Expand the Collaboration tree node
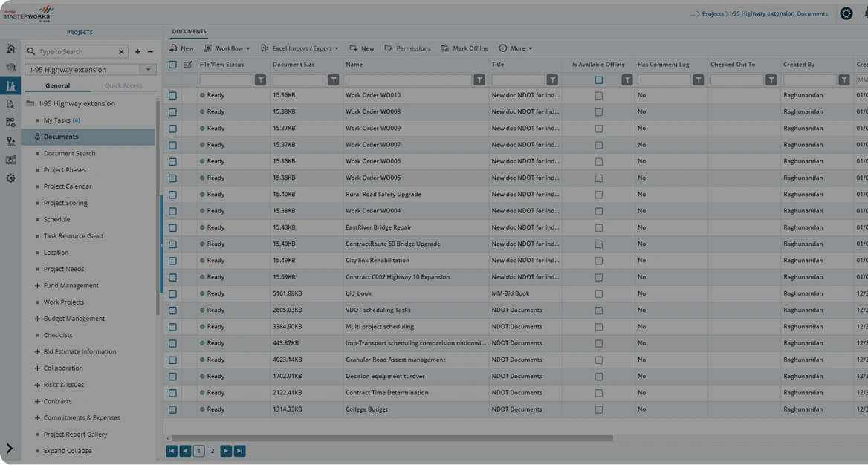The width and height of the screenshot is (868, 465). (37, 368)
